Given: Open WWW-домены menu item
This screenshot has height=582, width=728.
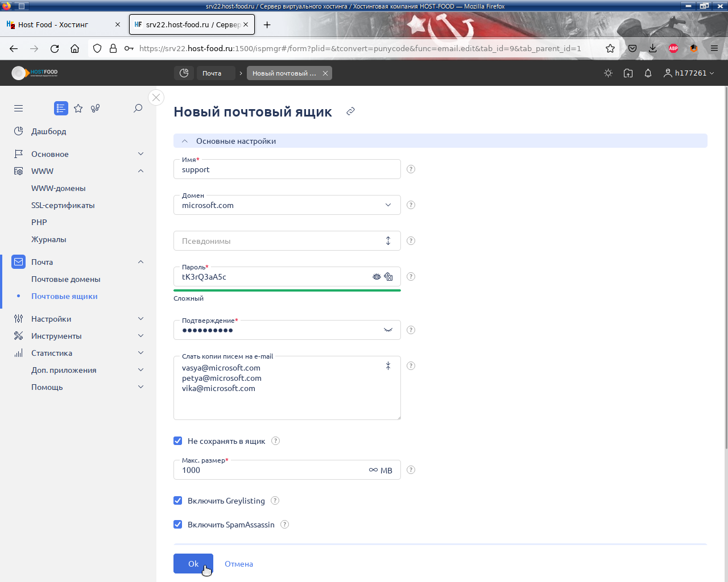Looking at the screenshot, I should [59, 188].
